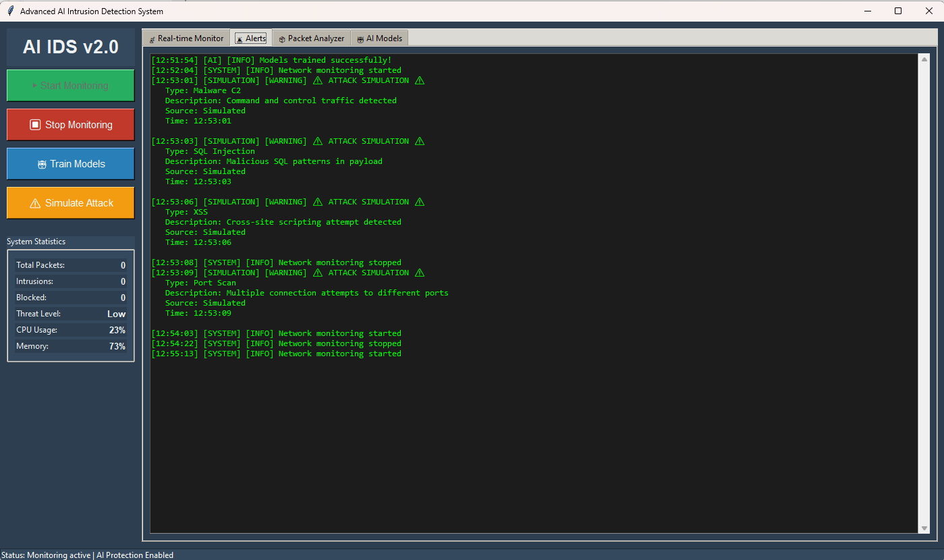Select the Total Packets statistic row

click(71, 265)
